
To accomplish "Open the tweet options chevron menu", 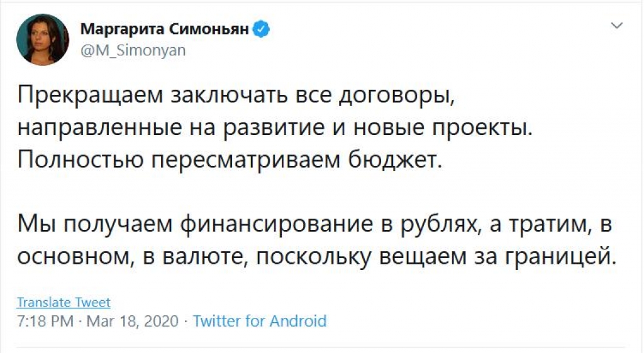I will click(x=617, y=26).
